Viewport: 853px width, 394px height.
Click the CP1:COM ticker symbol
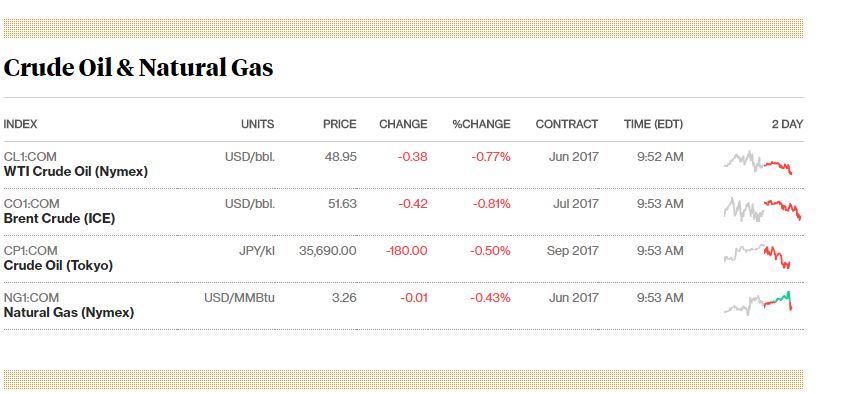(30, 251)
